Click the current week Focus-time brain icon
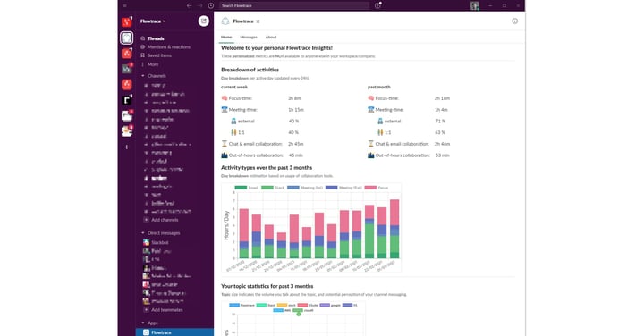The height and width of the screenshot is (336, 644). (x=225, y=98)
